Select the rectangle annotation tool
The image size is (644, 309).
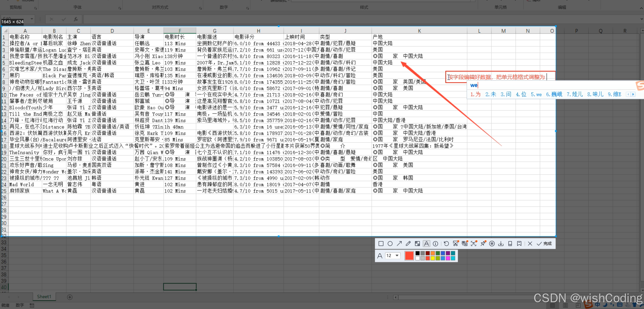click(x=381, y=244)
